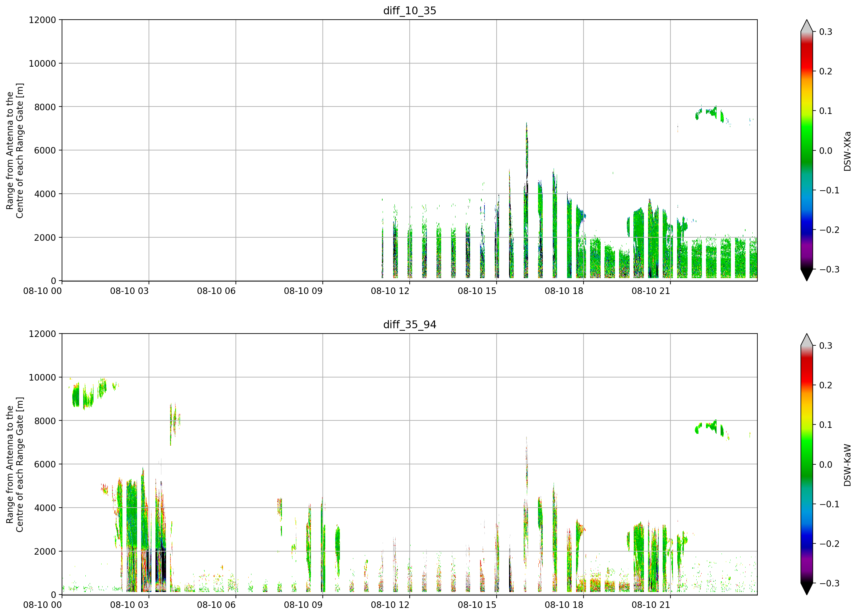Click top plot's 08-10 18 x-axis label
This screenshot has height=616, width=858.
pyautogui.click(x=564, y=291)
